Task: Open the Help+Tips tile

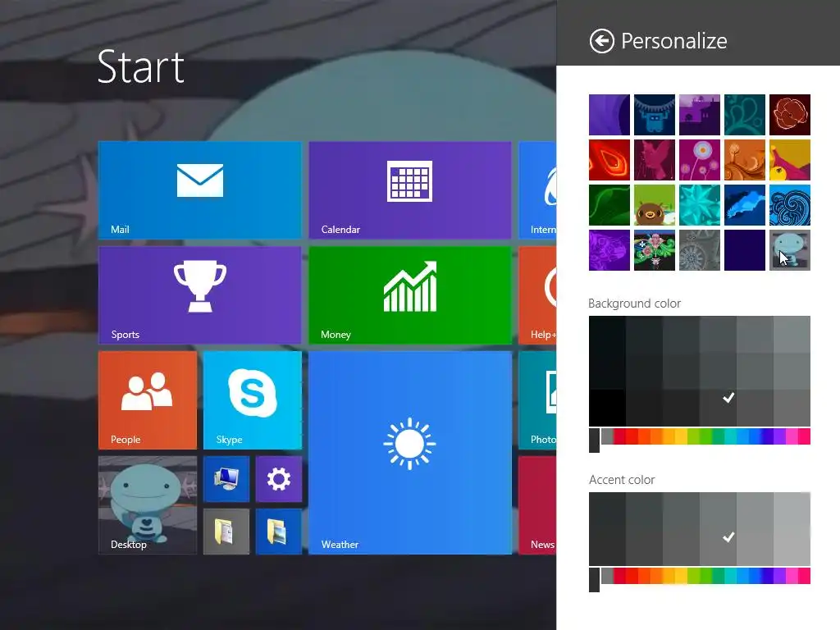Action: (x=537, y=294)
